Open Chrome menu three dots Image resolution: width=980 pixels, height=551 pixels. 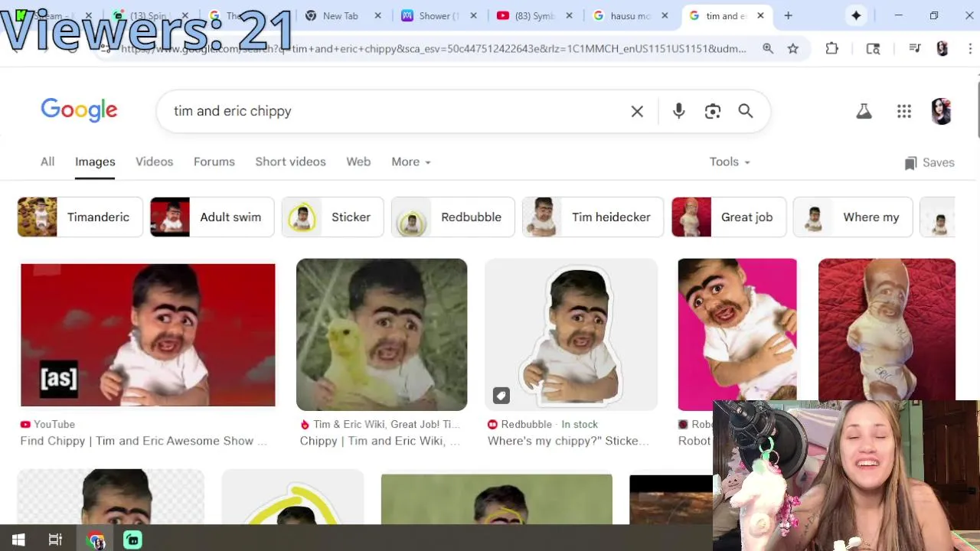click(970, 48)
